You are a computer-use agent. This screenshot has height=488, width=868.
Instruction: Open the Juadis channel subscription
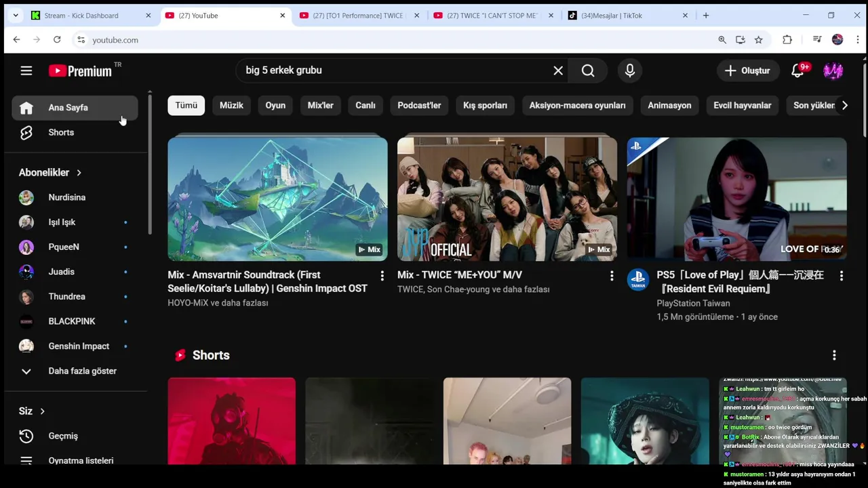[x=75, y=272]
